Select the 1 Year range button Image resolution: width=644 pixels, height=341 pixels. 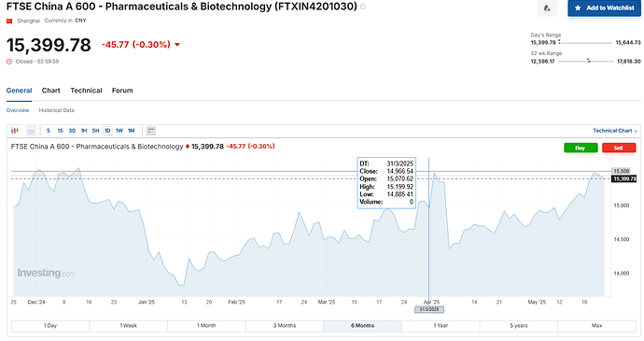pyautogui.click(x=441, y=326)
